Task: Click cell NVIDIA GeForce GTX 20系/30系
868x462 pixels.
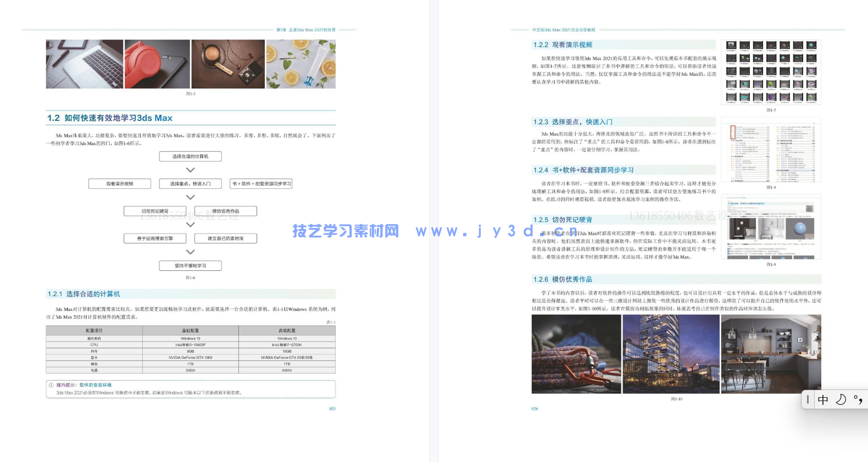Action: [x=287, y=358]
